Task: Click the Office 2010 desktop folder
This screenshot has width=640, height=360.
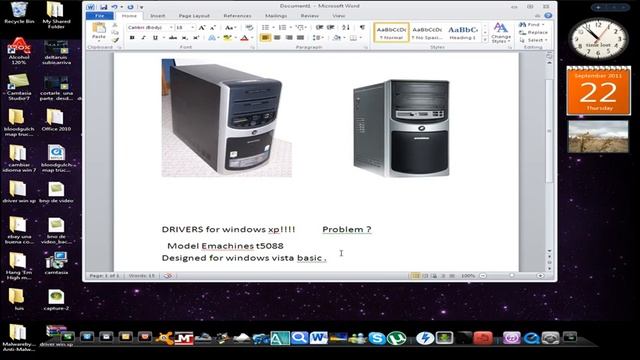Action: click(x=56, y=120)
